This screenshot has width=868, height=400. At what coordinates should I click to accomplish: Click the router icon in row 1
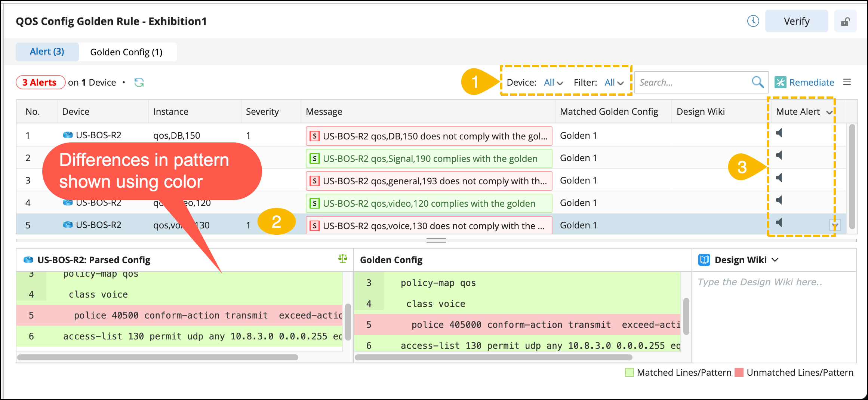68,135
